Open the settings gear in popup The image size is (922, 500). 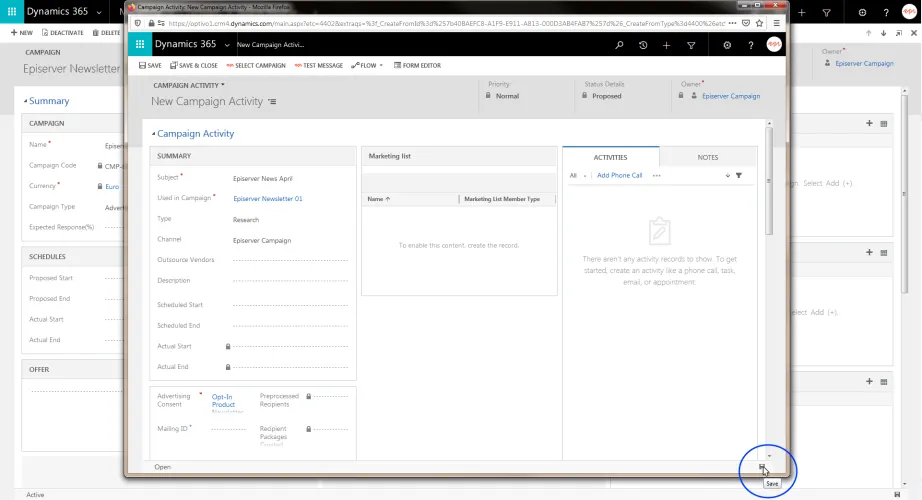[x=727, y=45]
